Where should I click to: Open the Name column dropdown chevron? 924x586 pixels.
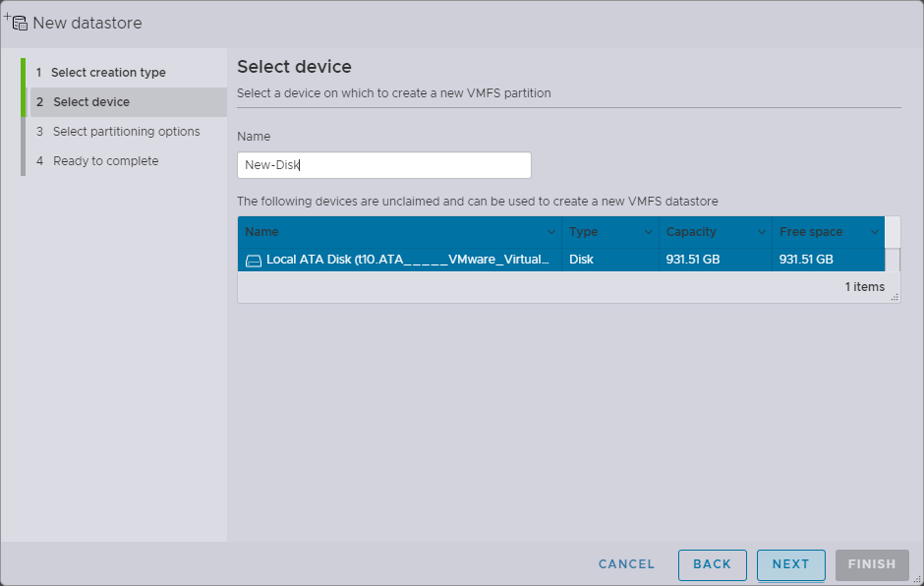point(550,232)
